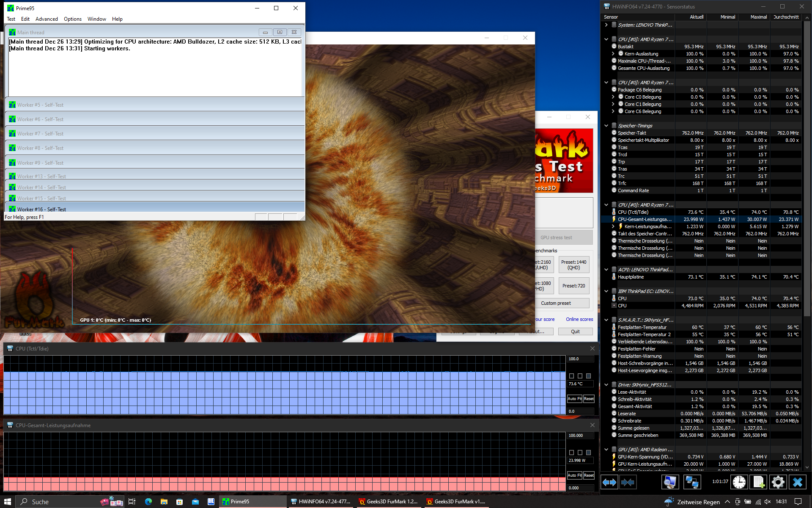Screen dimensions: 812x508
Task: Open the sensor monitor magnifier icon
Action: pyautogui.click(x=670, y=482)
